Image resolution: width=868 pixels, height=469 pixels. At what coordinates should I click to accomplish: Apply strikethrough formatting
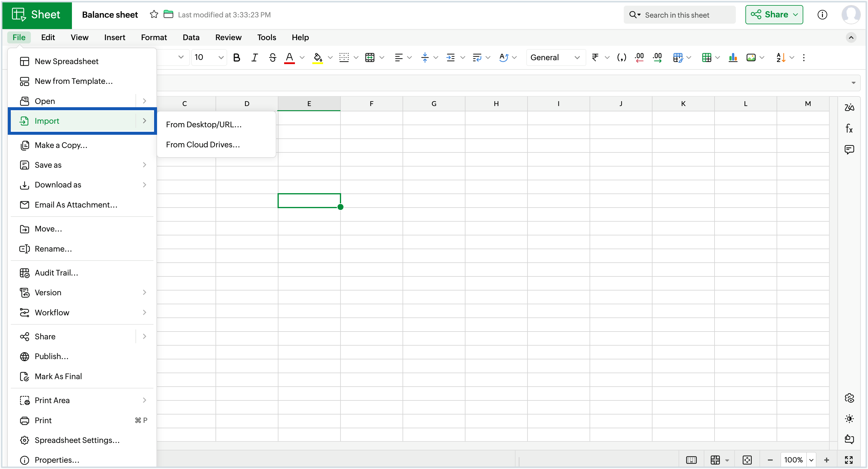[x=272, y=58]
